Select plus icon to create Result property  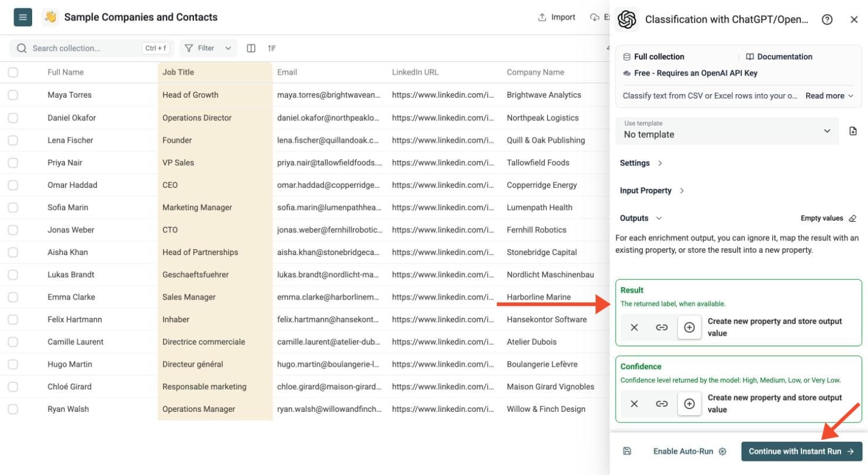[x=689, y=328]
